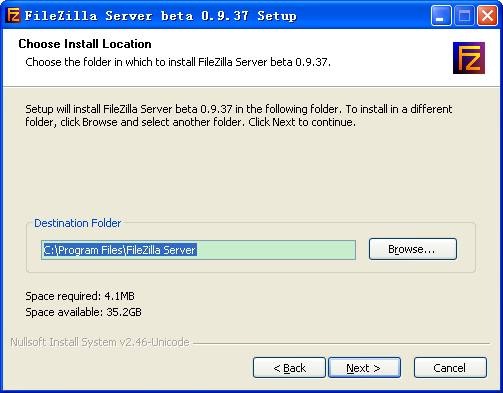Continue setup with Next button
This screenshot has height=393, width=503.
point(364,368)
